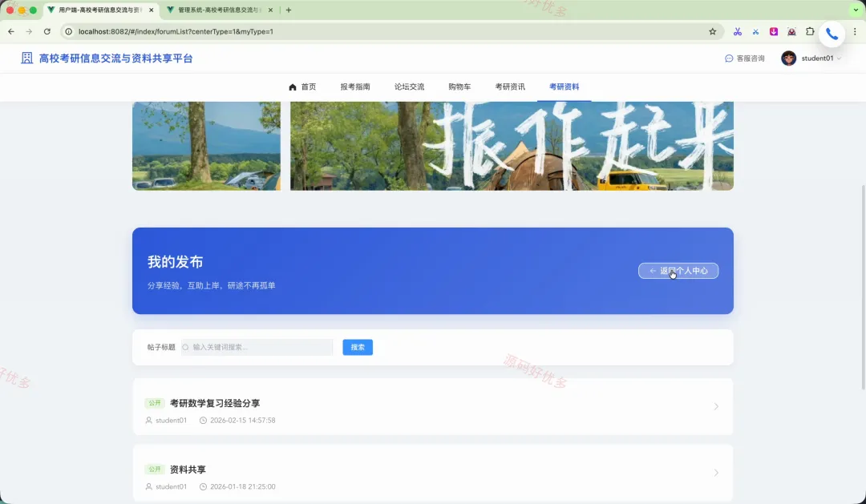
Task: Click chevron arrow on 资料共享 row
Action: [x=716, y=473]
